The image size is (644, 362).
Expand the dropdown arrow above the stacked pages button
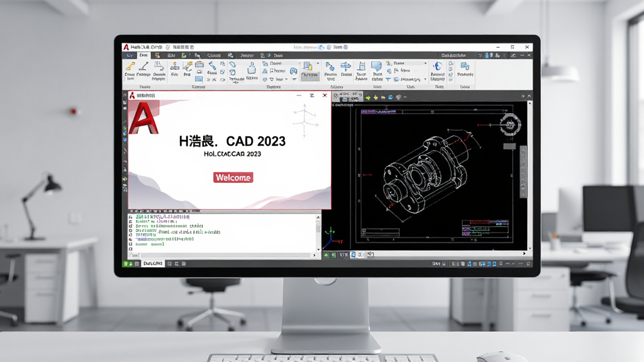click(x=318, y=63)
